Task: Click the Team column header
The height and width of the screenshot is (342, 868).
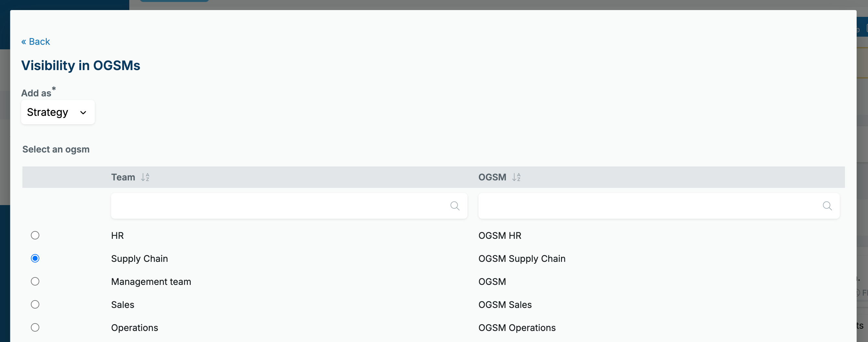Action: click(x=123, y=177)
